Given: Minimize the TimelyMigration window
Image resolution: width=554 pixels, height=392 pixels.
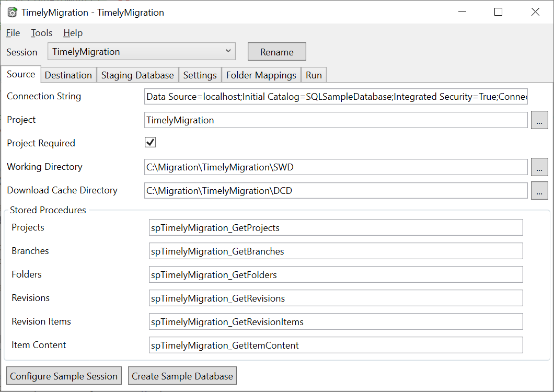Looking at the screenshot, I should click(x=462, y=12).
